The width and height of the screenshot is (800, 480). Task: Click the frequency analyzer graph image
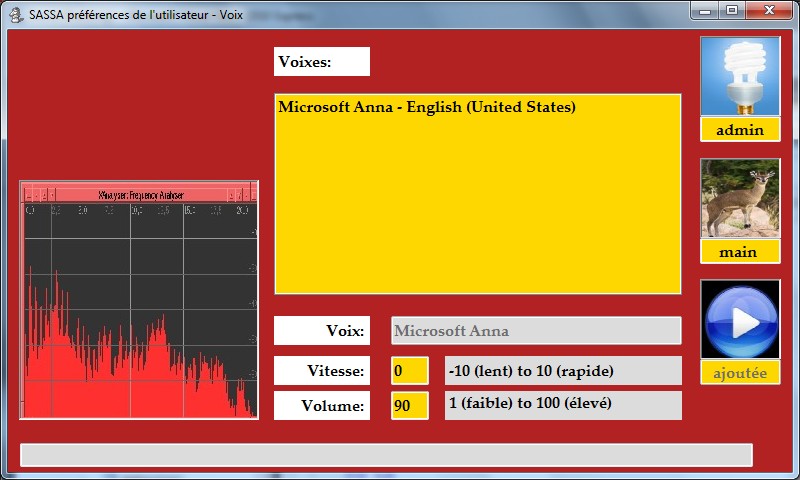click(139, 300)
